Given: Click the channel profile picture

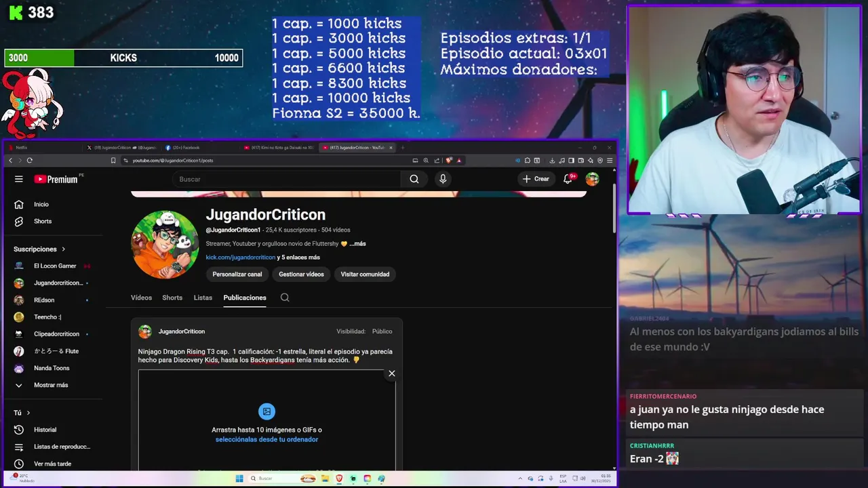Looking at the screenshot, I should click(x=165, y=245).
